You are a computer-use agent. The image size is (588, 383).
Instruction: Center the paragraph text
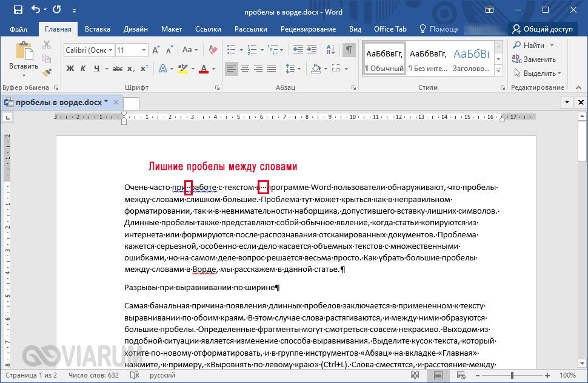245,69
